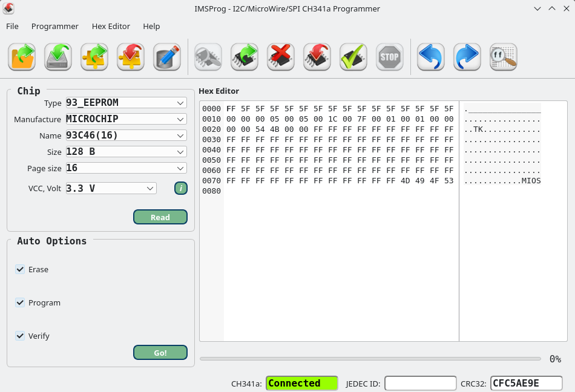Toggle the Verify checkbox

tap(20, 336)
